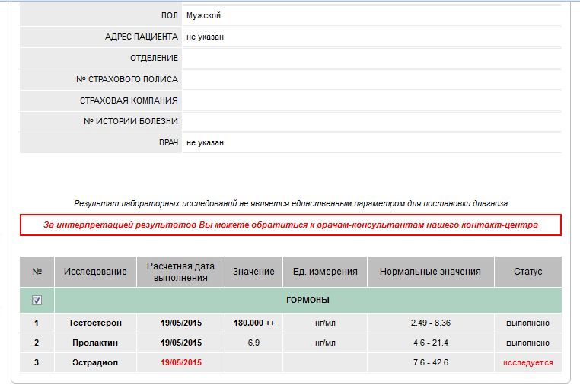Viewport: 580px width, 392px height.
Task: Select the Эстрадиол test name
Action: 95,362
